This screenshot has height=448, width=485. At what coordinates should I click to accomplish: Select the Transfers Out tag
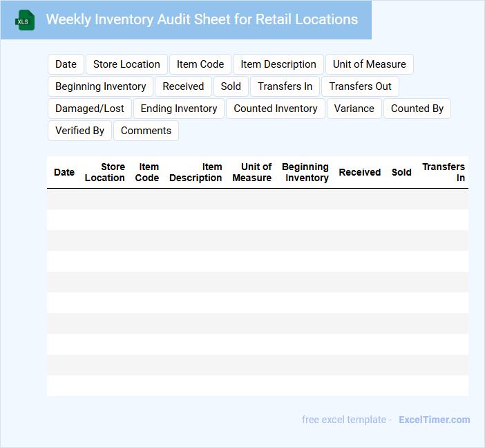coord(360,86)
